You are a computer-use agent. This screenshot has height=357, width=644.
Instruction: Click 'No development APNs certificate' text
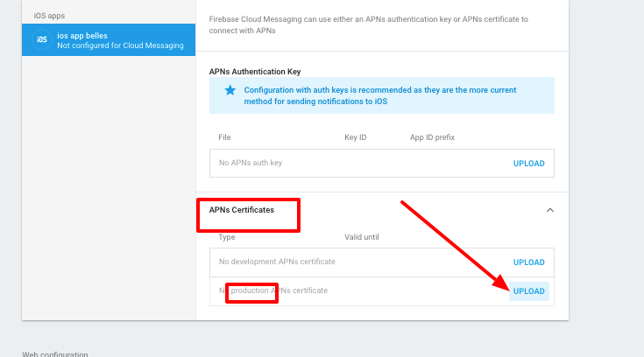click(x=277, y=262)
